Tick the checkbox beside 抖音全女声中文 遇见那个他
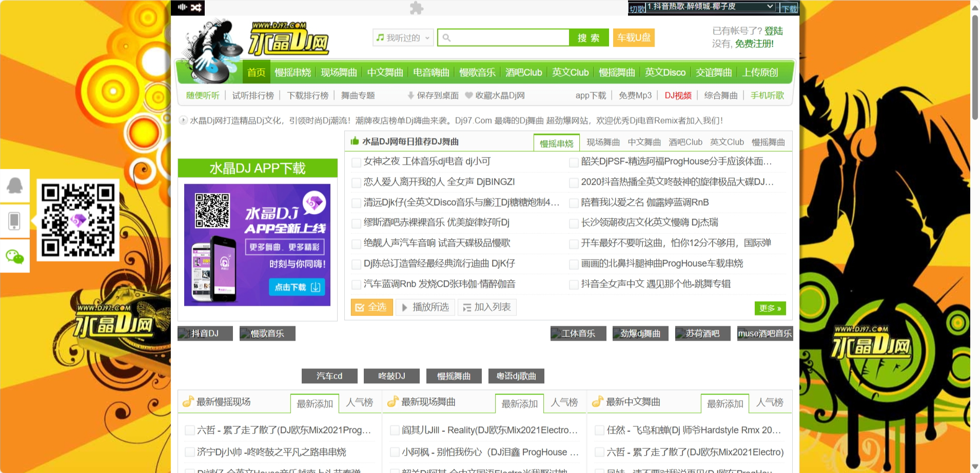Viewport: 980px width, 473px height. 574,285
